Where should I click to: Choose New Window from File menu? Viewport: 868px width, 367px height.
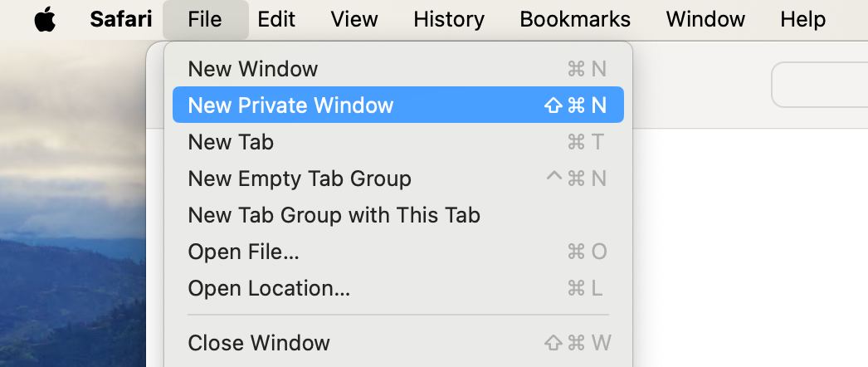click(253, 69)
